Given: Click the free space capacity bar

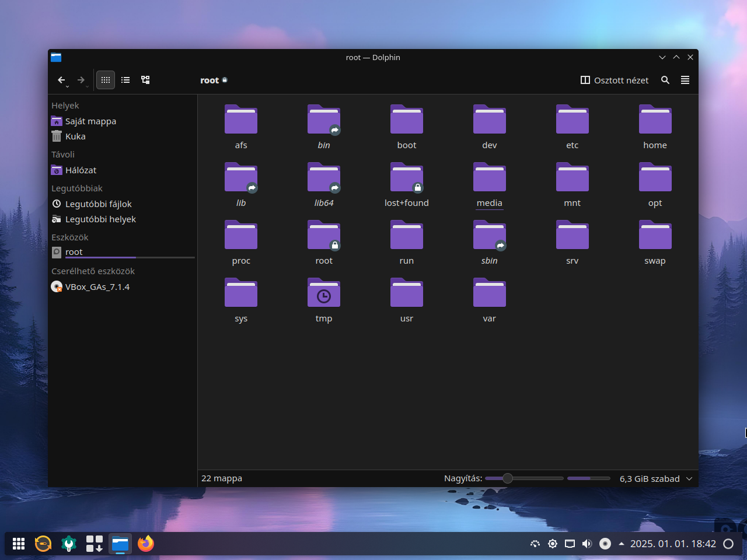Looking at the screenshot, I should click(x=589, y=478).
